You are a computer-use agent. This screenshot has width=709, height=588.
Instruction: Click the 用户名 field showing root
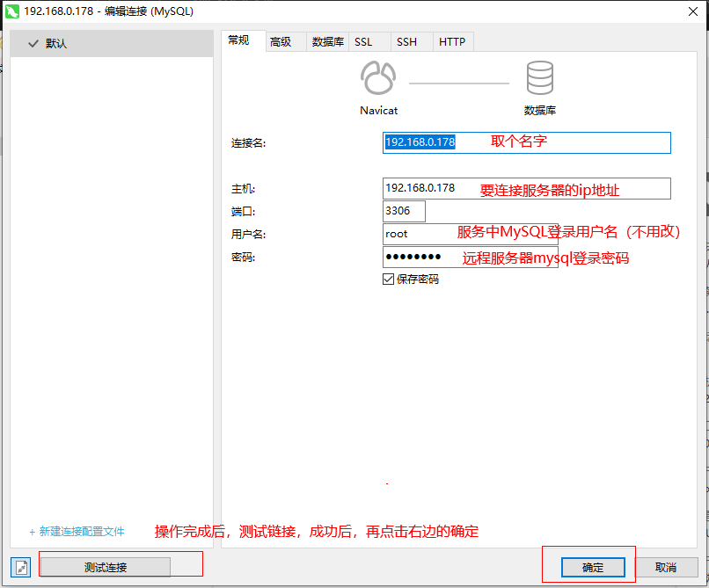[471, 234]
